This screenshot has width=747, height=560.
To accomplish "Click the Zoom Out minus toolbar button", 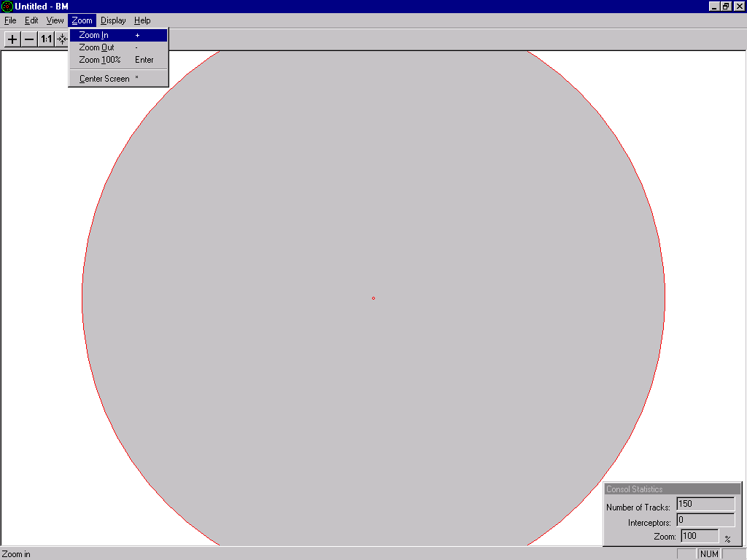I will click(29, 39).
